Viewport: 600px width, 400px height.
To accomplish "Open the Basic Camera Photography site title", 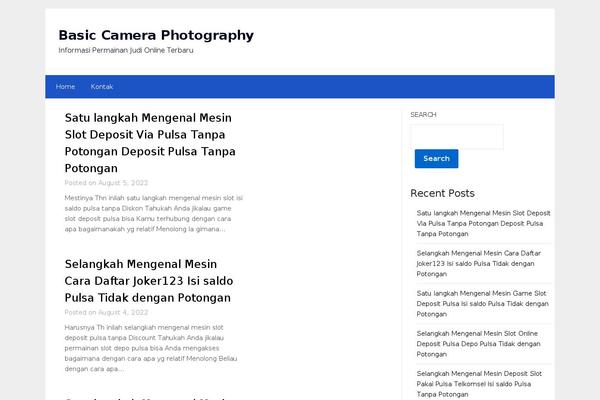I will point(156,35).
